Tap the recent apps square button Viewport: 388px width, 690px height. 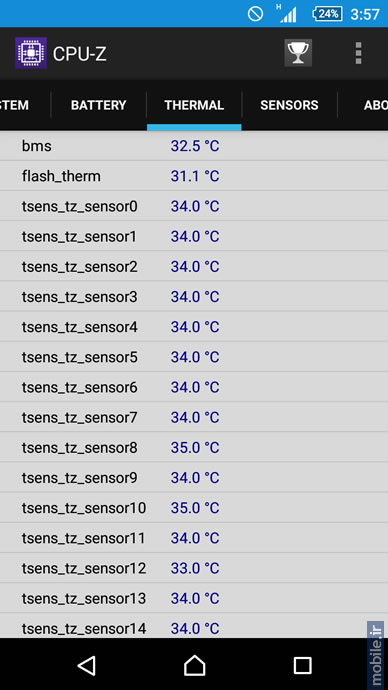coord(302,665)
